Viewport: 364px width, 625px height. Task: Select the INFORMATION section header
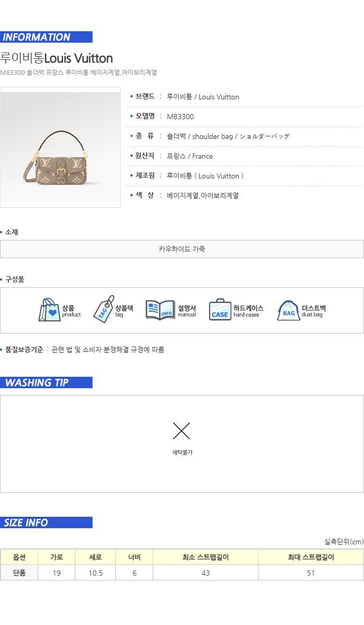pyautogui.click(x=46, y=37)
